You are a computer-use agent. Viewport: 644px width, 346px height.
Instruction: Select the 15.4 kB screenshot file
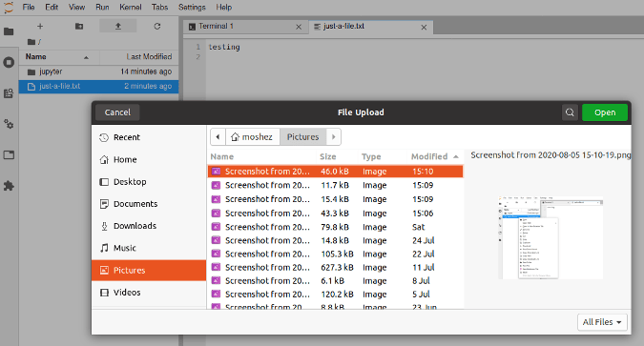point(335,199)
